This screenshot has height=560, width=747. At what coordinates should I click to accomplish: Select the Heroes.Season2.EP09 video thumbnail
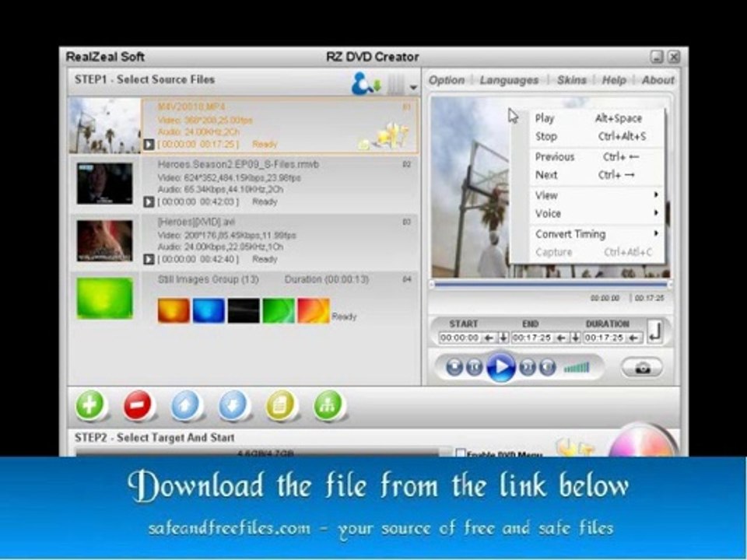[x=105, y=184]
